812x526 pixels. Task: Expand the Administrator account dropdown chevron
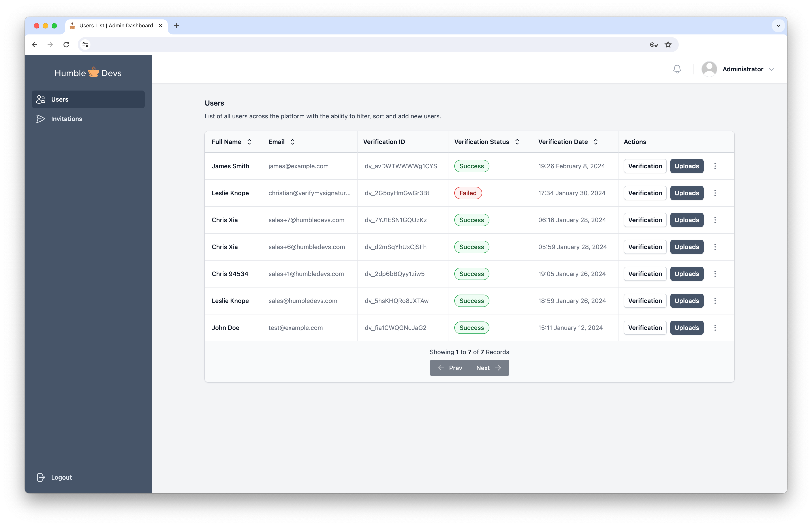[x=771, y=70]
